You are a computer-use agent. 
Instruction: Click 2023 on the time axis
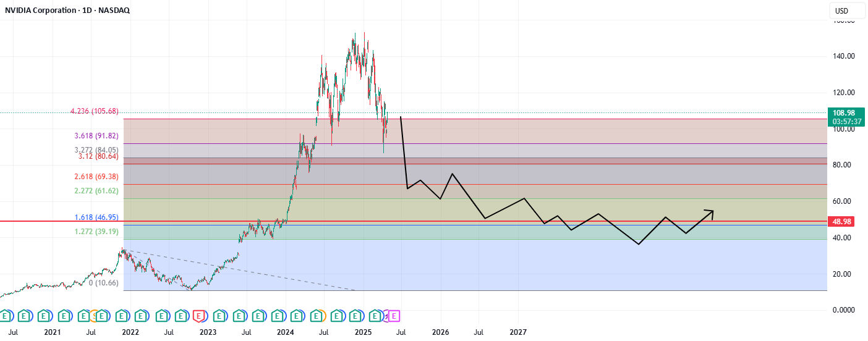point(208,332)
